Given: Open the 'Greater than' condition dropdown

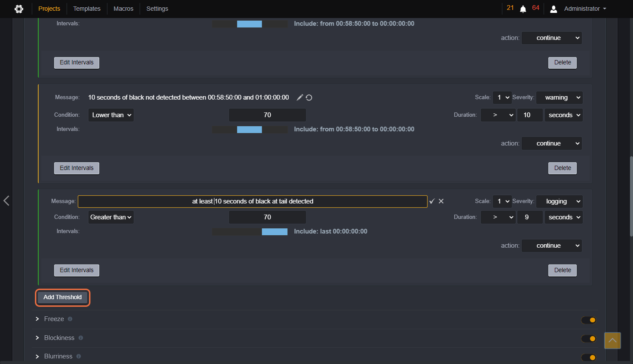Looking at the screenshot, I should click(x=111, y=217).
